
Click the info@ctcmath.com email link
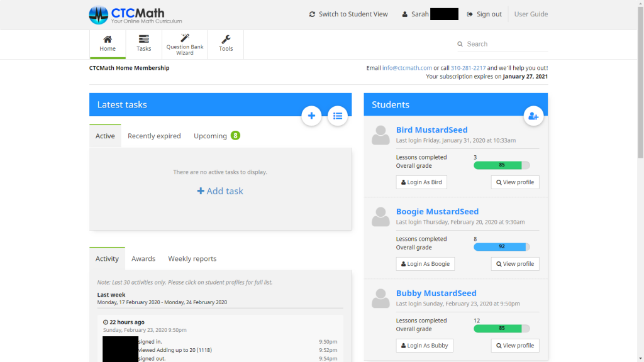tap(407, 68)
